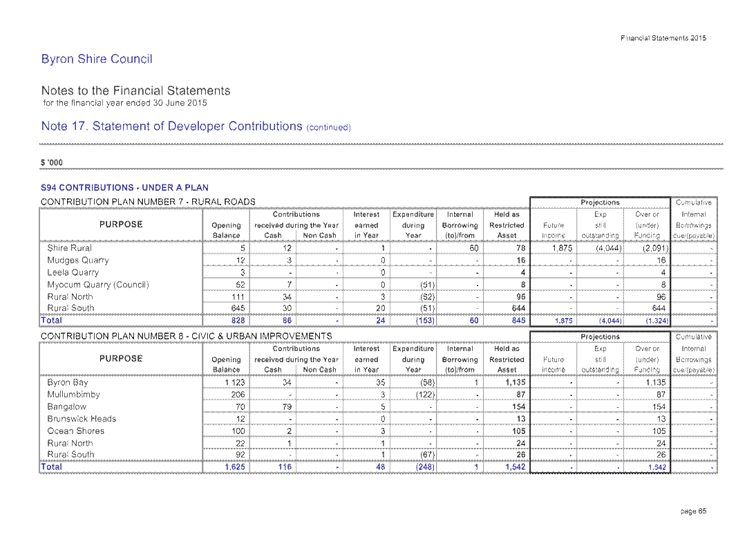Click Plan 8 'PURPOSE' column header
756x535 pixels.
click(121, 359)
